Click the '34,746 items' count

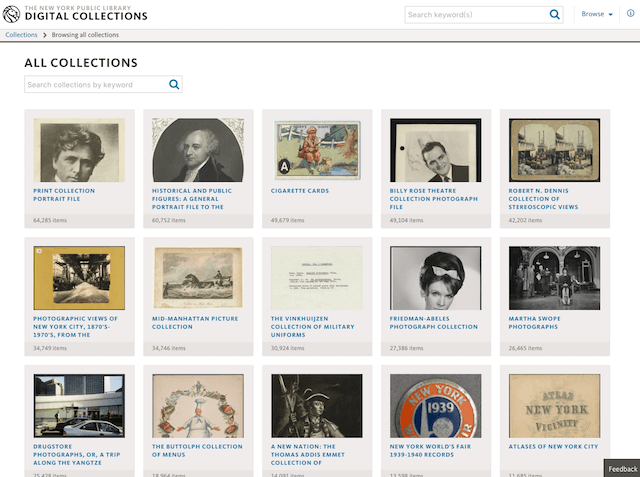point(169,348)
